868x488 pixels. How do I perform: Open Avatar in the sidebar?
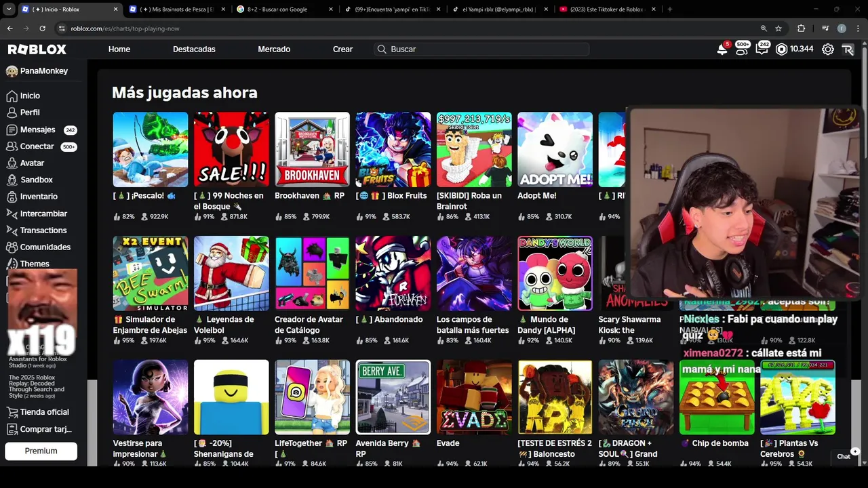pyautogui.click(x=32, y=163)
